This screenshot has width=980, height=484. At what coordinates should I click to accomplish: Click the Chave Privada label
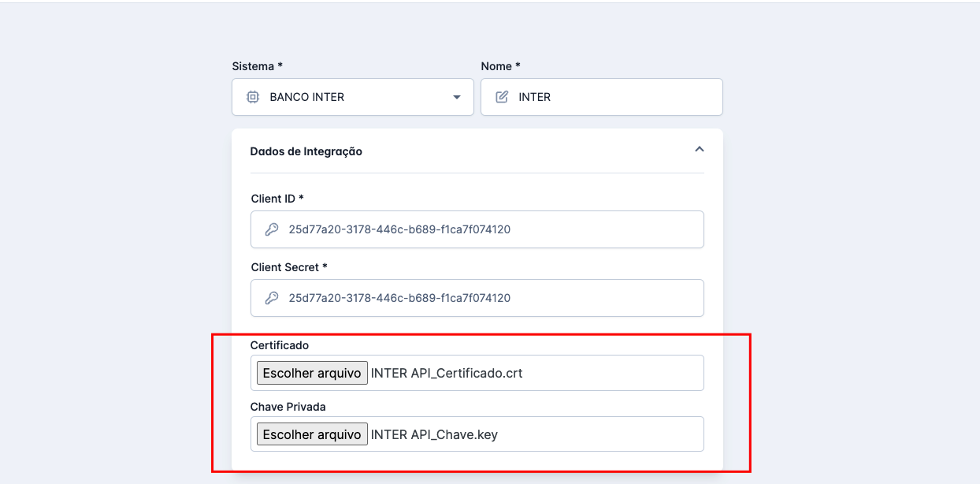[x=288, y=407]
